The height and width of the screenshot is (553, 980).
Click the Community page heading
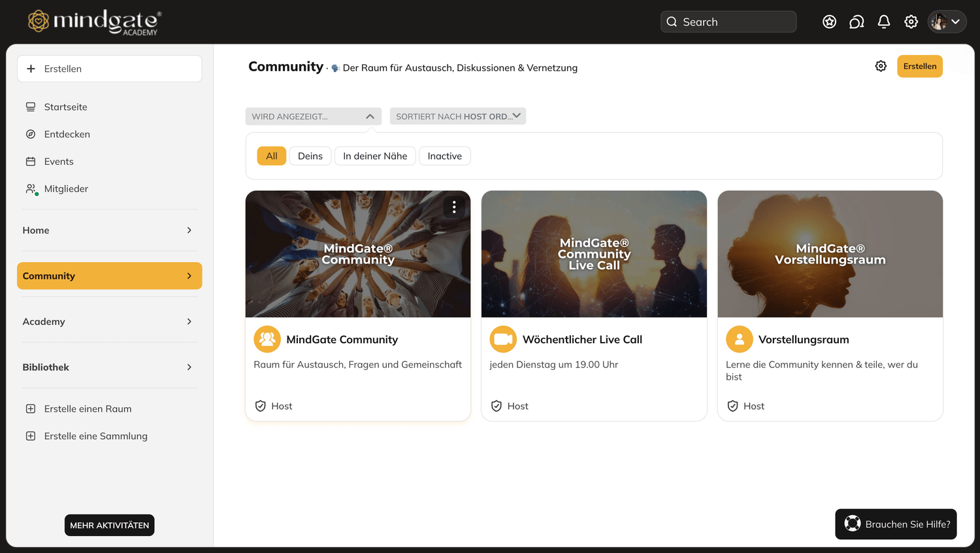coord(286,67)
